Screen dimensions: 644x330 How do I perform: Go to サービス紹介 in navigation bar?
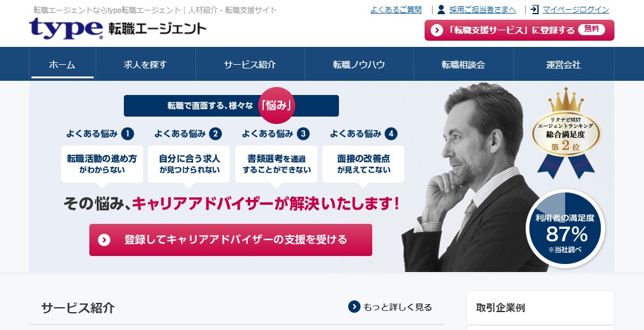pos(250,64)
